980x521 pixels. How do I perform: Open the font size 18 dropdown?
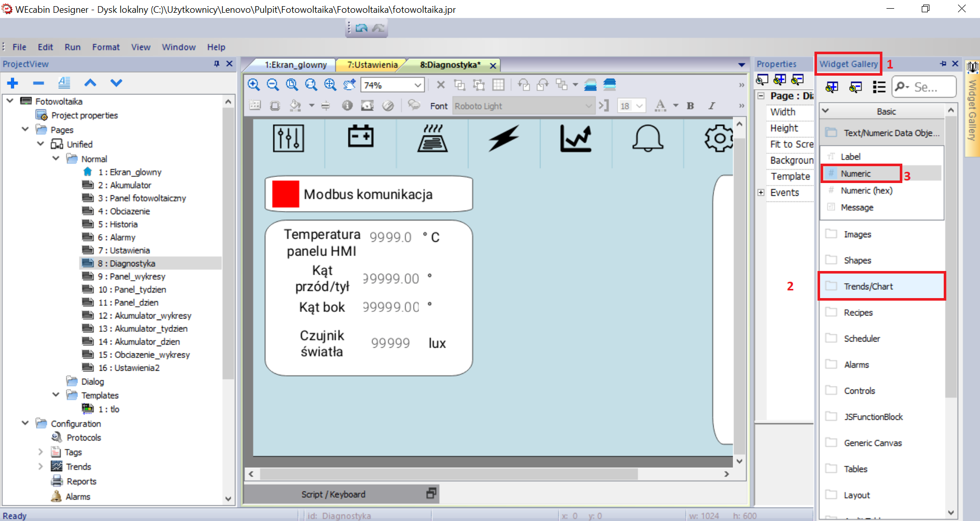click(x=639, y=106)
